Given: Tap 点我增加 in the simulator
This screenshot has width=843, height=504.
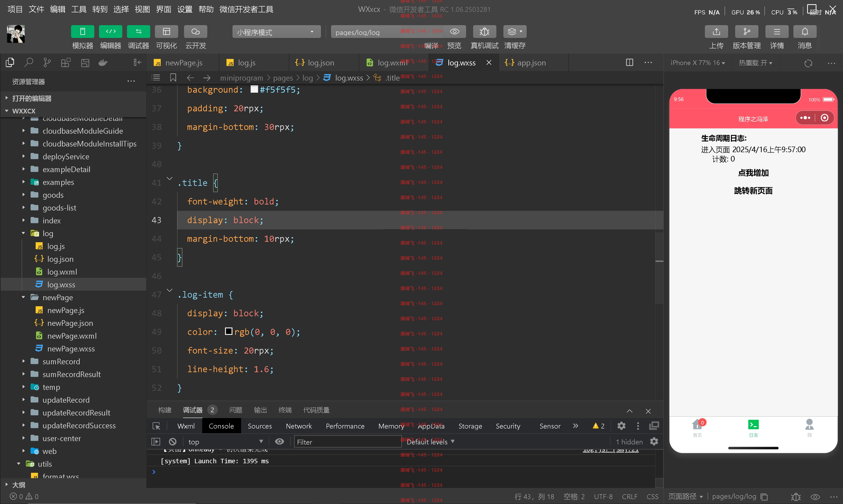Looking at the screenshot, I should pos(753,173).
